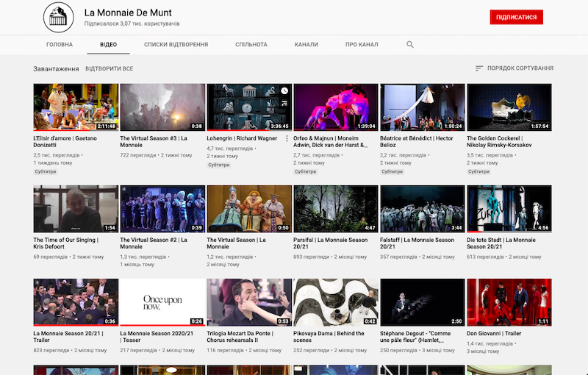Click watch progress bar on Die tote Stadt thumbnail
Screen dimensions: 588x375
tap(509, 232)
